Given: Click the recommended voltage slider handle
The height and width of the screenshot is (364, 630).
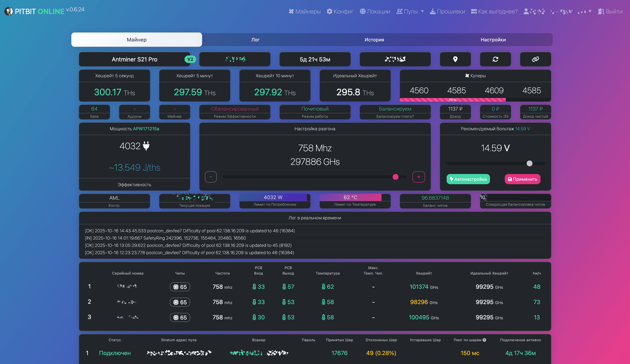Looking at the screenshot, I should point(529,163).
